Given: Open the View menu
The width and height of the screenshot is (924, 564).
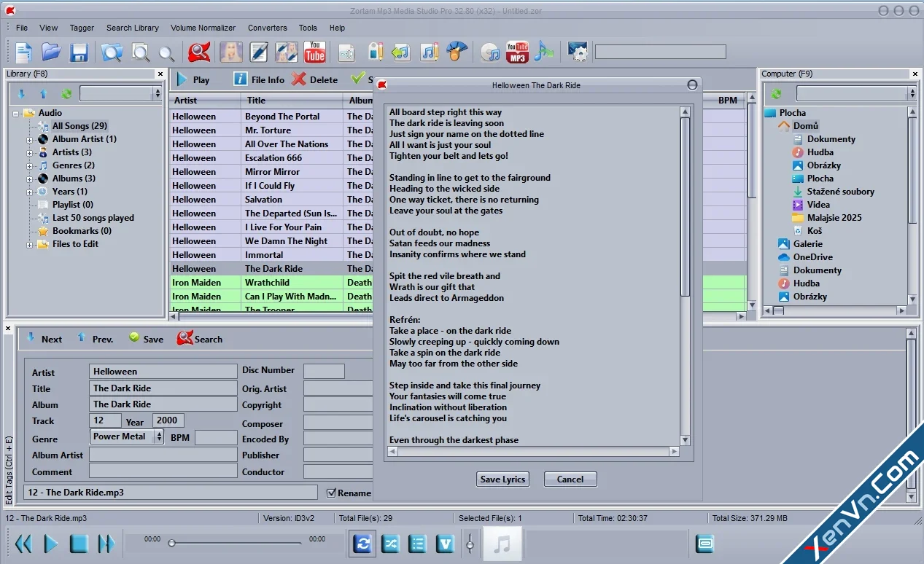Looking at the screenshot, I should 49,28.
